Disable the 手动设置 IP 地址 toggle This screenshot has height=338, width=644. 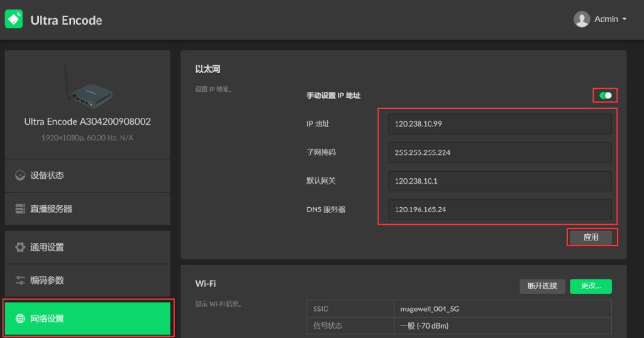click(x=605, y=96)
